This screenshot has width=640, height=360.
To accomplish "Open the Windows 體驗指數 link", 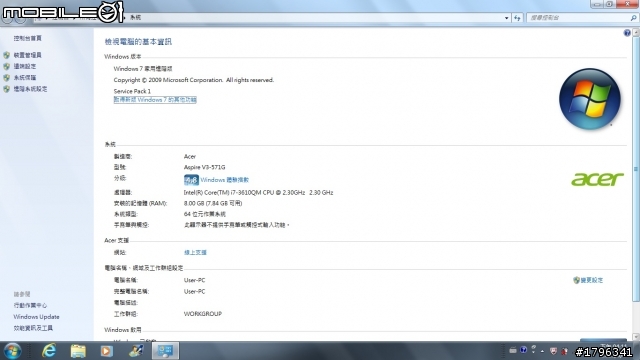I will (x=224, y=180).
